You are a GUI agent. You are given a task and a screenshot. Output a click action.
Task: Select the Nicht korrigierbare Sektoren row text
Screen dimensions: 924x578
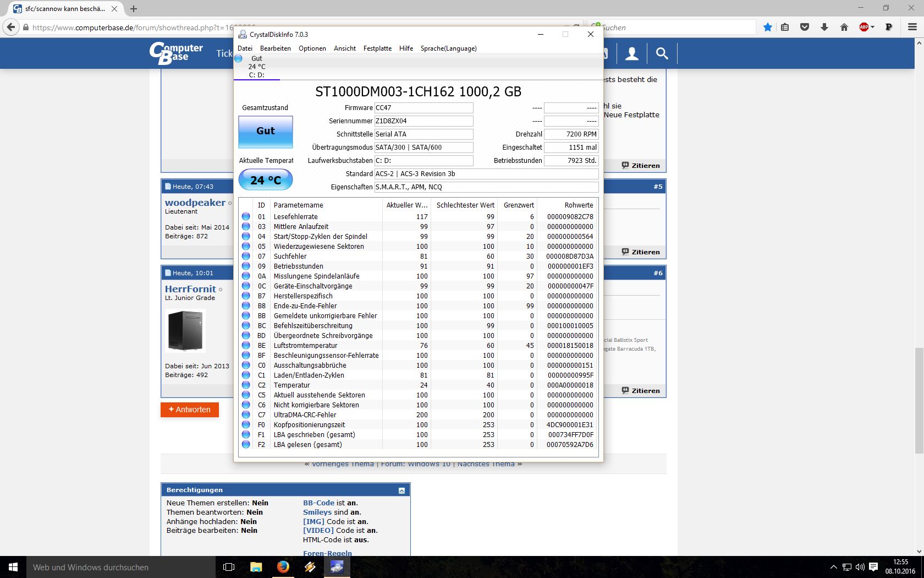click(316, 405)
